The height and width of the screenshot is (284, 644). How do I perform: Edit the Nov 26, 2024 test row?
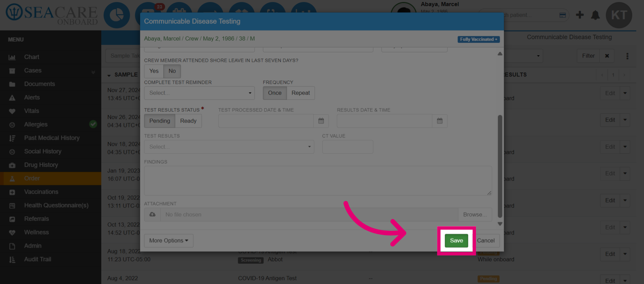tap(610, 120)
